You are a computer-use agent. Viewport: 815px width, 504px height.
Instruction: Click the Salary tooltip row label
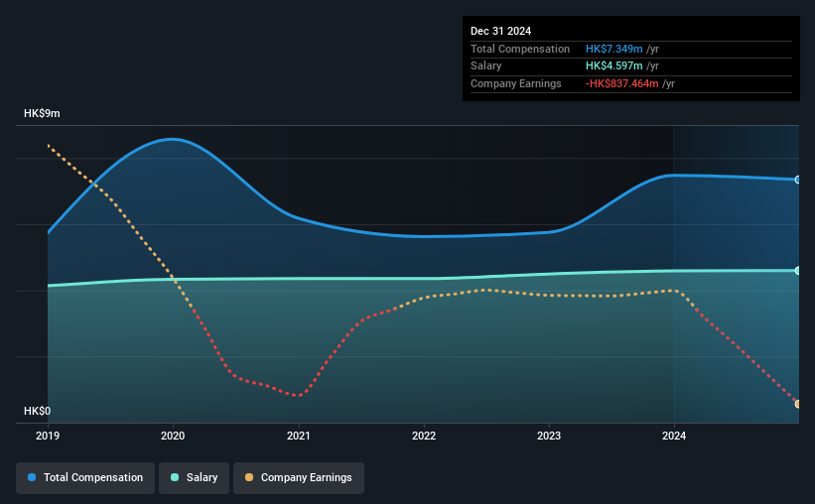coord(486,66)
